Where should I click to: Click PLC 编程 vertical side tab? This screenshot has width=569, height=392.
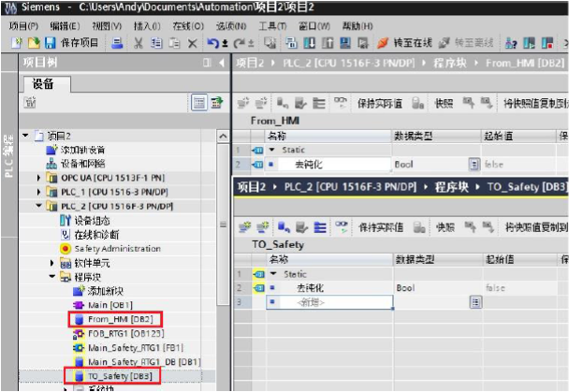(x=8, y=155)
